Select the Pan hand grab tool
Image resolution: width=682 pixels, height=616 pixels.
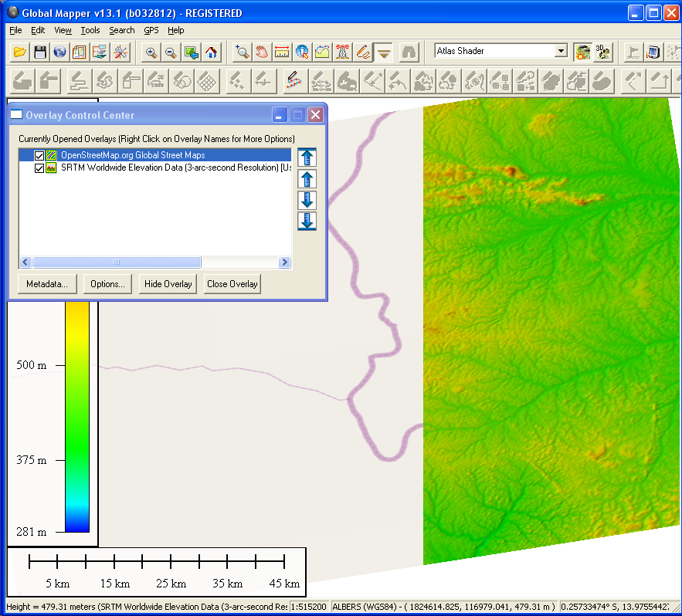point(262,52)
